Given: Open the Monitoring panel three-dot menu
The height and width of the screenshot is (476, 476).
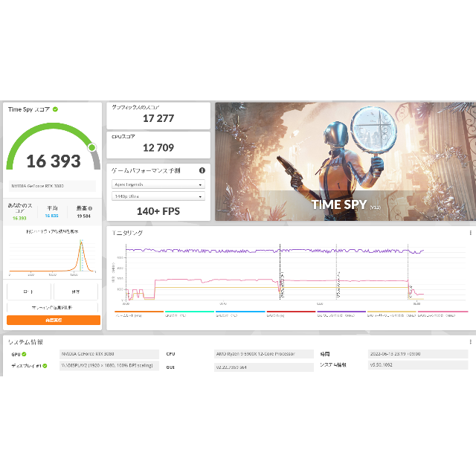Looking at the screenshot, I should (x=470, y=233).
